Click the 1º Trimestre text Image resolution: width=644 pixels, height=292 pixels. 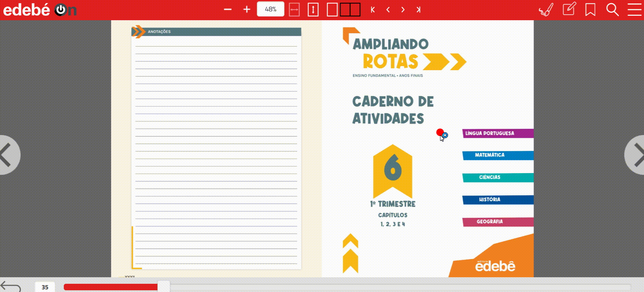click(x=393, y=204)
